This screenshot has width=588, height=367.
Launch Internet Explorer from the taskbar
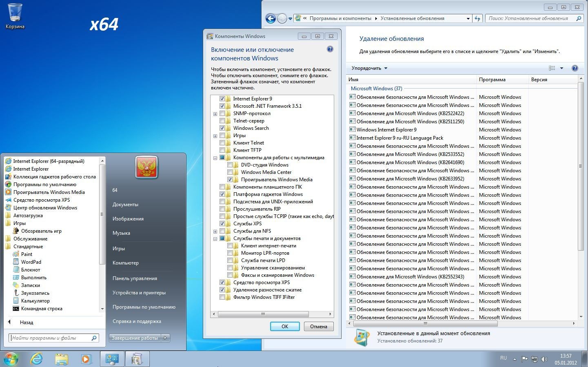[37, 359]
